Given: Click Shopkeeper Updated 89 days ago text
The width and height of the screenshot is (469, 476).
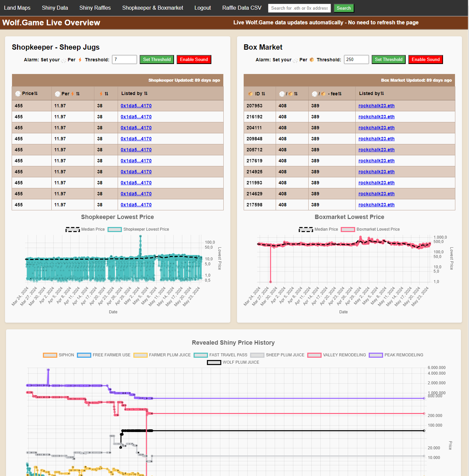Looking at the screenshot, I should coord(184,80).
